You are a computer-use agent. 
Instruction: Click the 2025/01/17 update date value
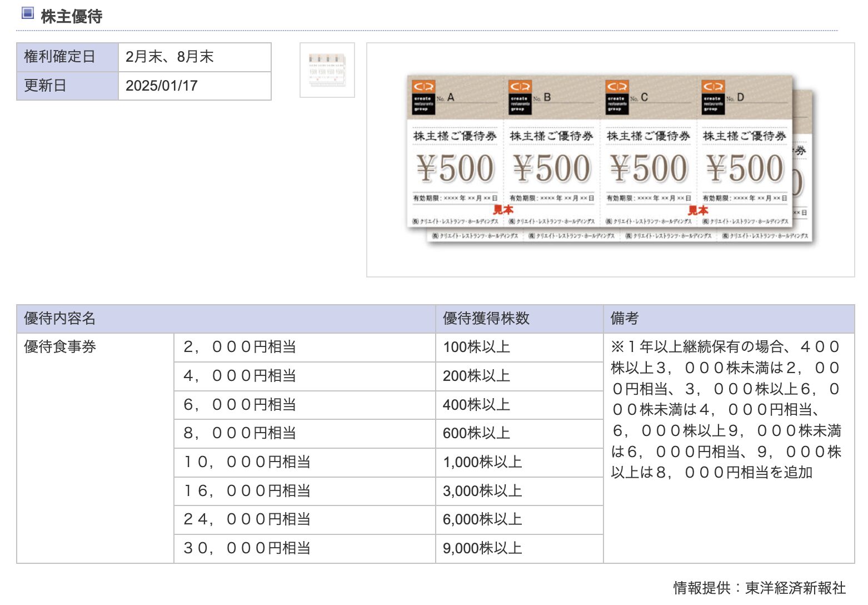162,86
